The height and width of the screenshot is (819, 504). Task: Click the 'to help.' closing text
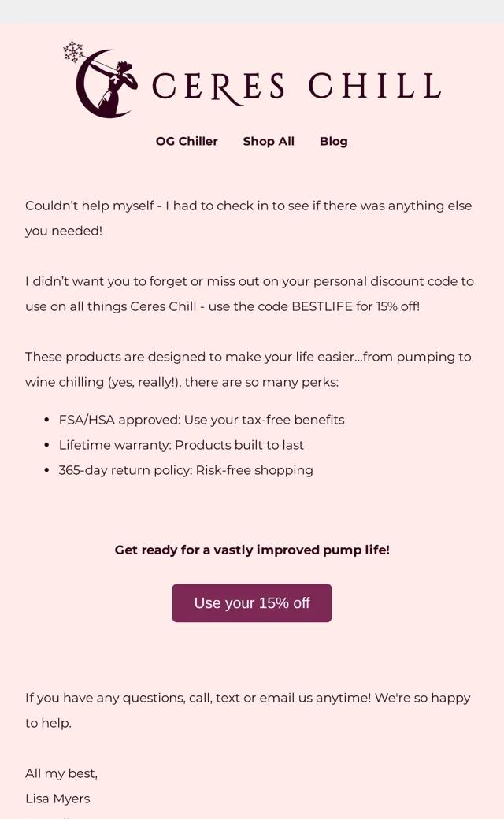point(48,724)
